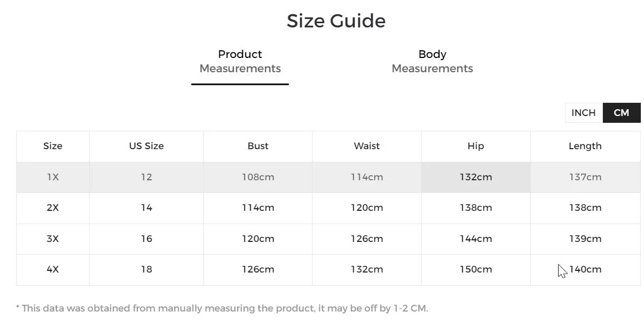
Task: Click the US Size column header
Action: click(147, 146)
